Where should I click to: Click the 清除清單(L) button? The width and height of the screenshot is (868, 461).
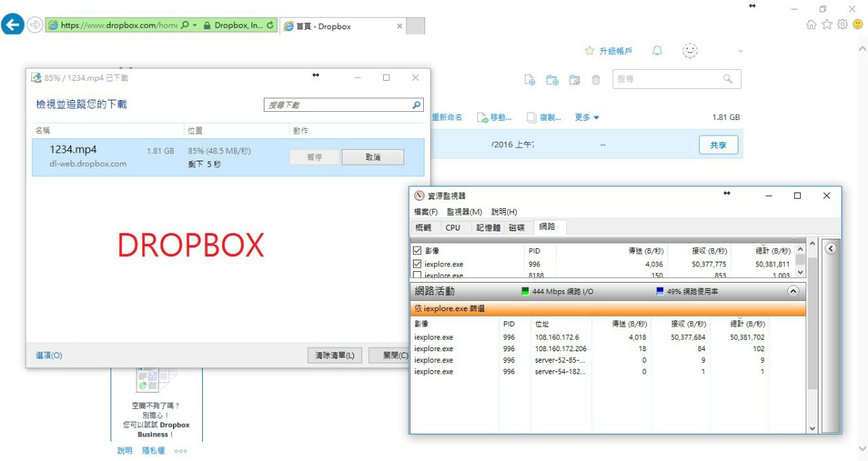[335, 355]
